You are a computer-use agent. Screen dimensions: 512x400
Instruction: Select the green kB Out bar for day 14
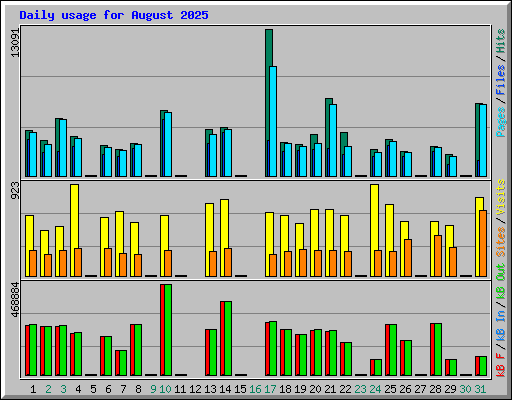point(228,339)
